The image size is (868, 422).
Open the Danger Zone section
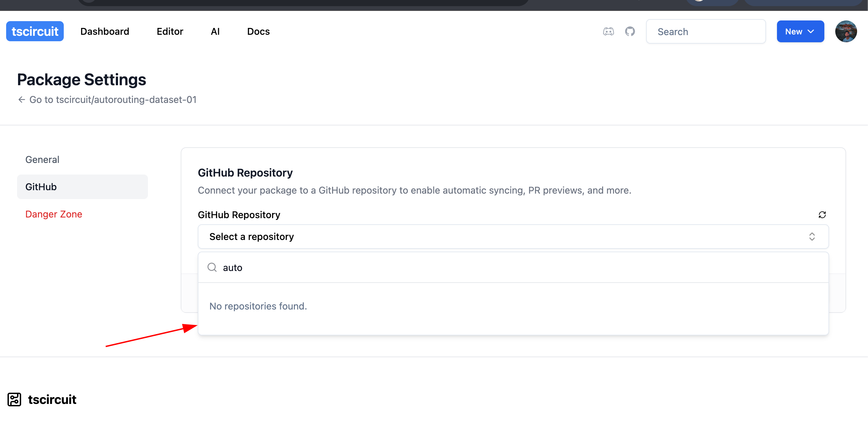click(54, 214)
